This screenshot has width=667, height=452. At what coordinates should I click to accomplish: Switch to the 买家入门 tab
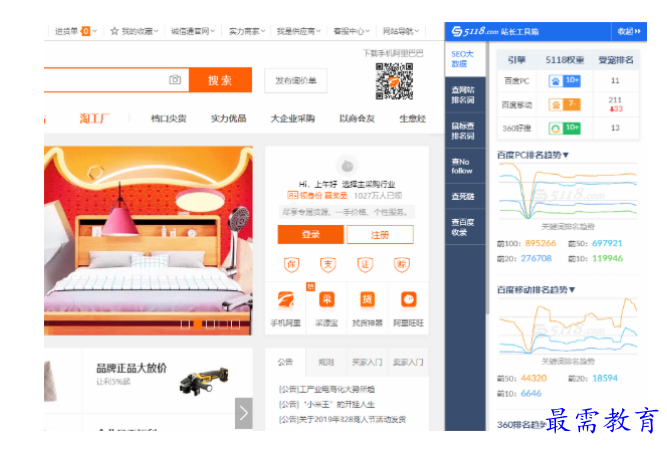(367, 362)
